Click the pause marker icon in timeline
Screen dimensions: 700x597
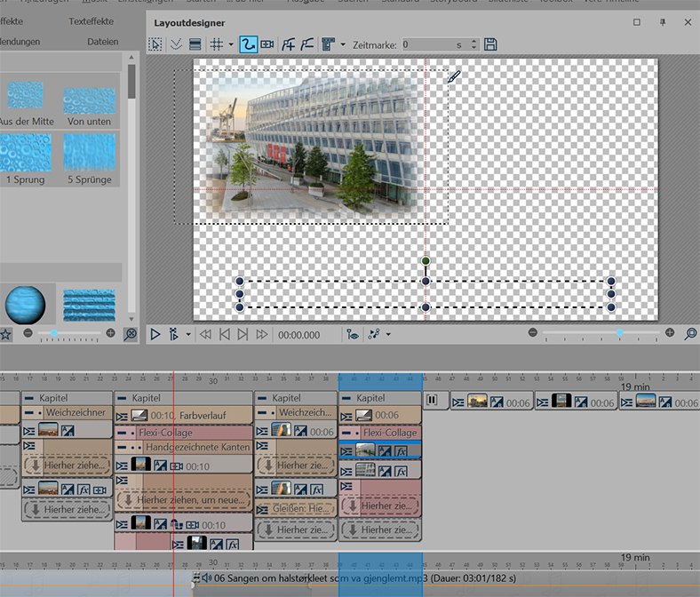432,401
